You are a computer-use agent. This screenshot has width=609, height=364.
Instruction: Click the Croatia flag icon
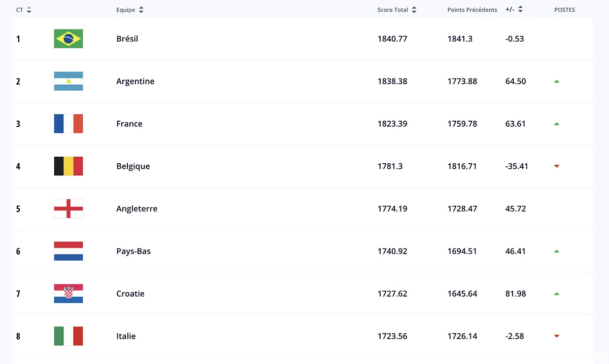tap(68, 294)
